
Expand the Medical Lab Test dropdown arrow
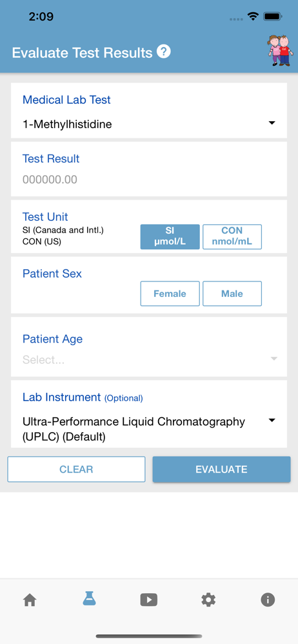tap(272, 123)
